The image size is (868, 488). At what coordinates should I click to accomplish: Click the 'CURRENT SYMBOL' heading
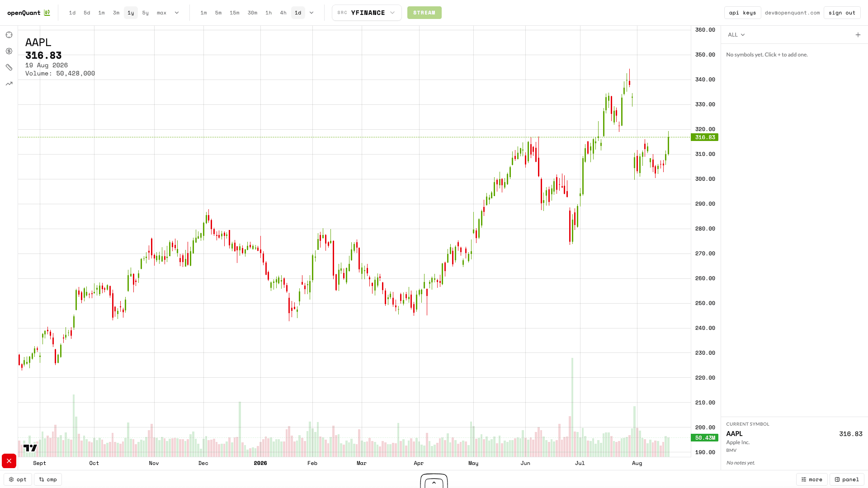(748, 424)
